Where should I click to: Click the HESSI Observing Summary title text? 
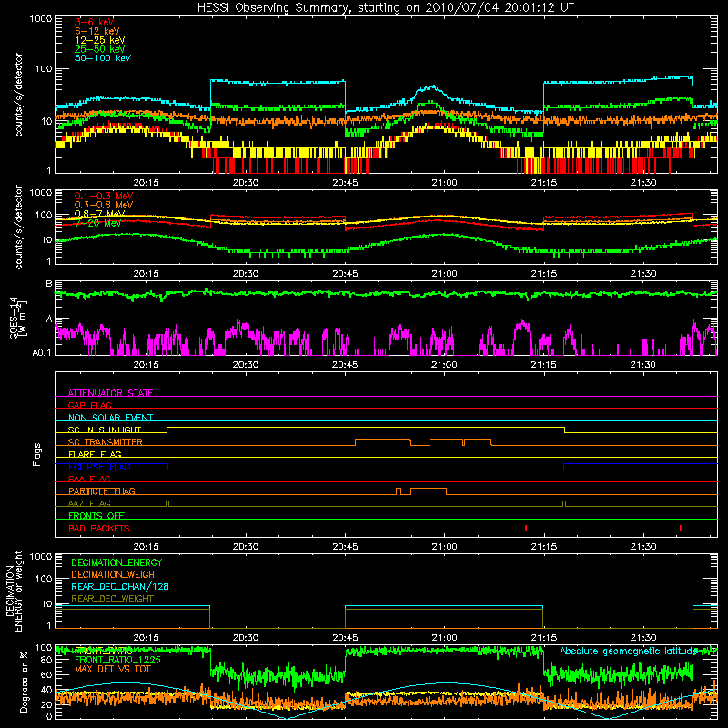coord(386,8)
